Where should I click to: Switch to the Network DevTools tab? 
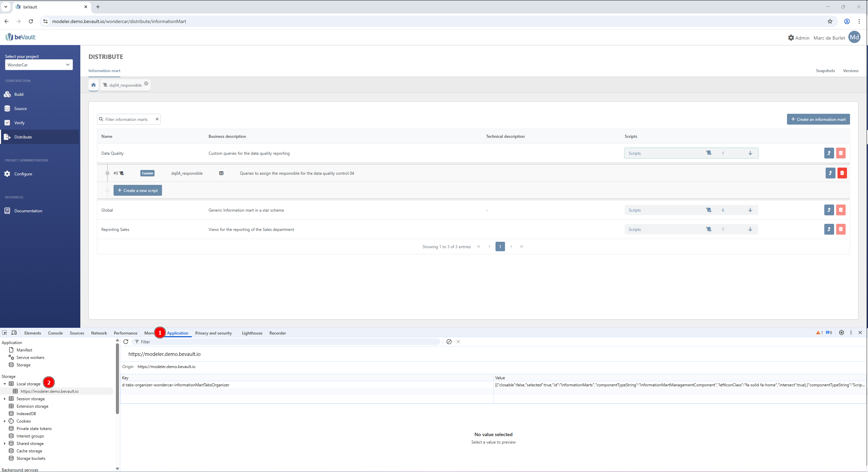coord(99,333)
